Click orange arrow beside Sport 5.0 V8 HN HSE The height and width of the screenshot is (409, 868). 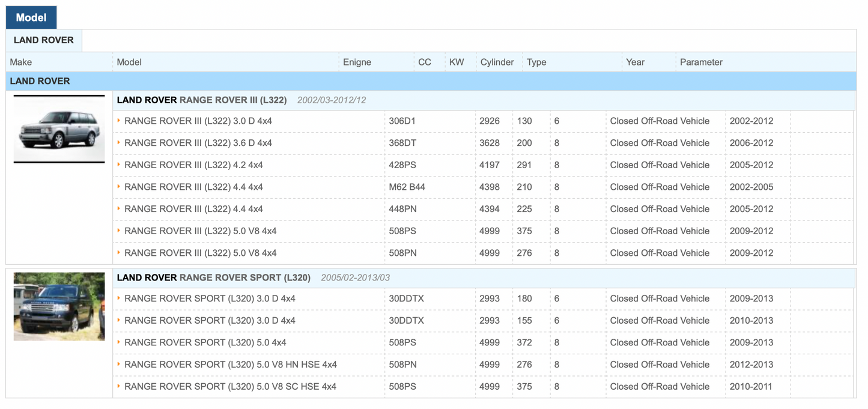click(119, 365)
